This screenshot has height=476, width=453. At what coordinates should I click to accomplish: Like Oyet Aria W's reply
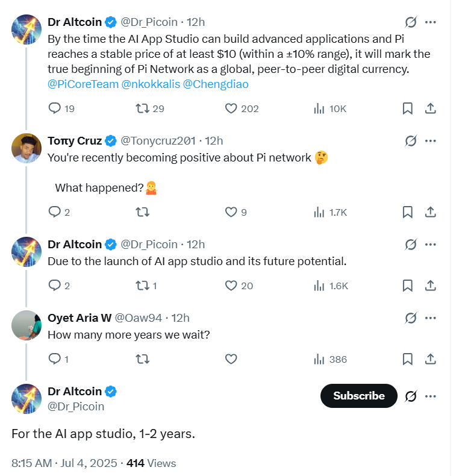point(231,359)
